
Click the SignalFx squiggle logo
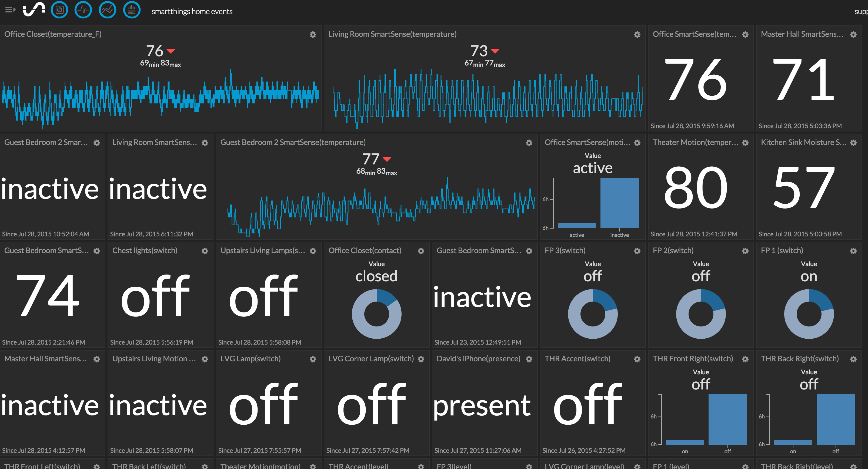tap(34, 9)
